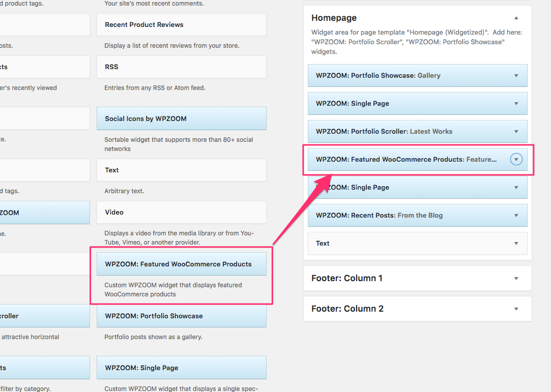Select WPZOOM: Single Page available widget
The image size is (551, 392).
click(x=181, y=368)
